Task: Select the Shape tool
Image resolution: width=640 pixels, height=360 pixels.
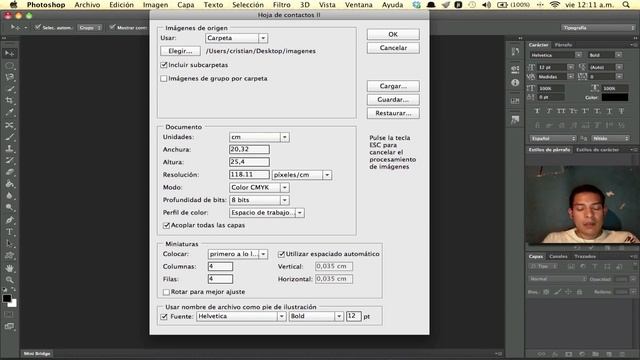Action: [9, 256]
